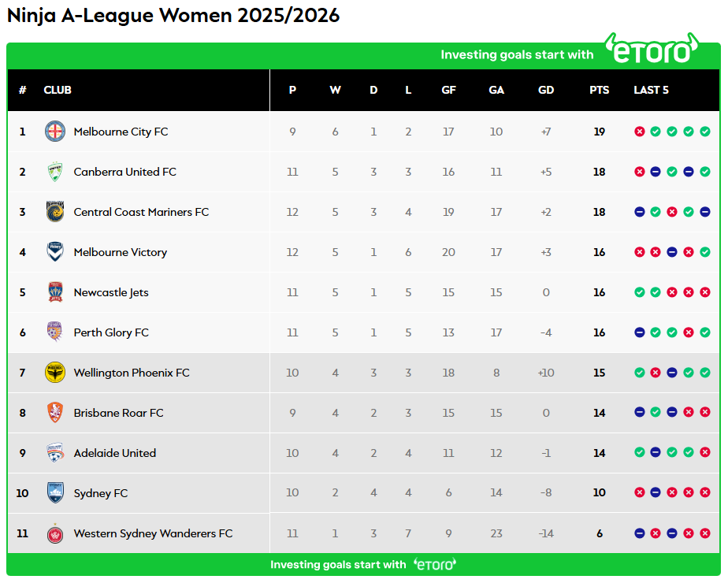Click the Melbourne City FC club crest
728x583 pixels.
point(55,132)
